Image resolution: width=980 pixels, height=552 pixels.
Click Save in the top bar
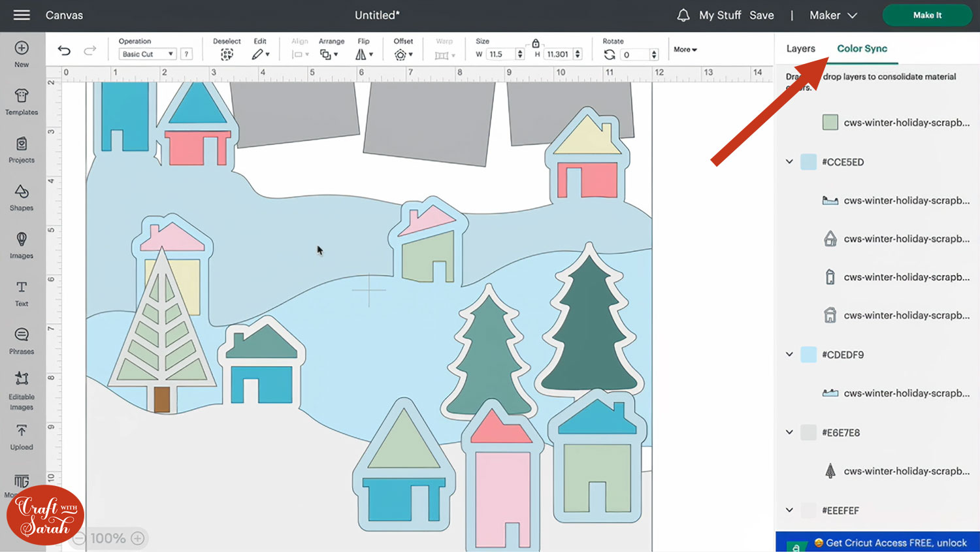click(x=761, y=15)
